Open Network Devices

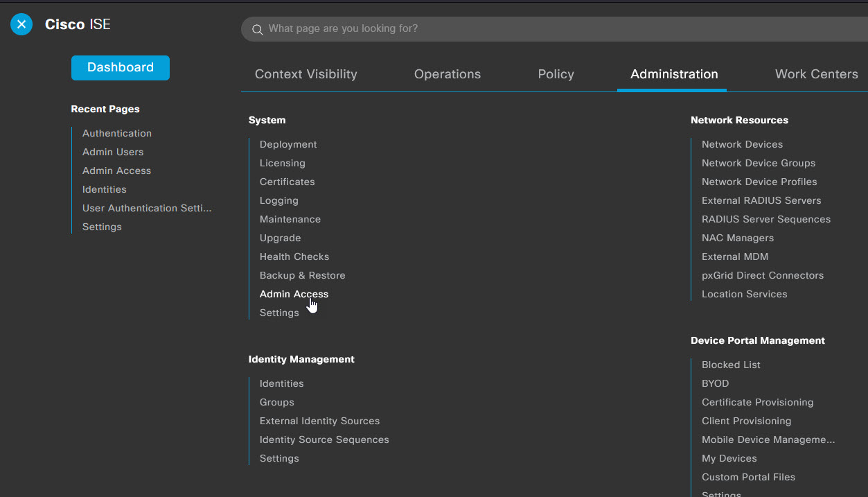pyautogui.click(x=743, y=144)
